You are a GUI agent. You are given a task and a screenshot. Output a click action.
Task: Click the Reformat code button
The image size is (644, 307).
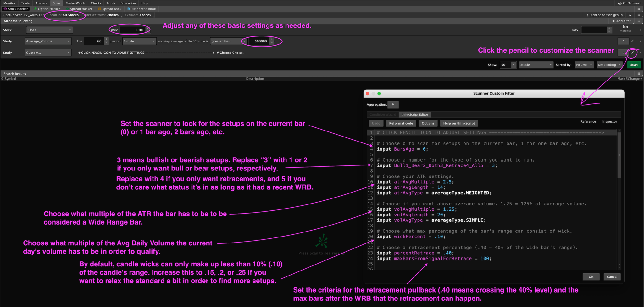coord(401,123)
